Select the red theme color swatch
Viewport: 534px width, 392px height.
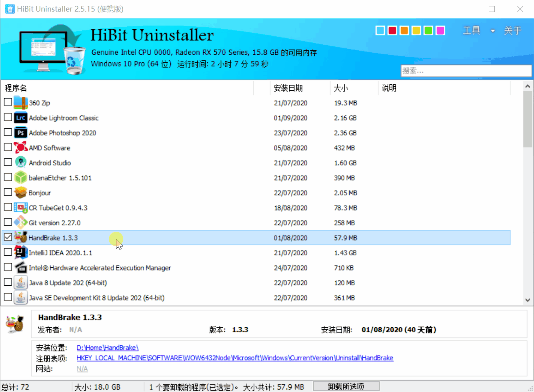[392, 30]
